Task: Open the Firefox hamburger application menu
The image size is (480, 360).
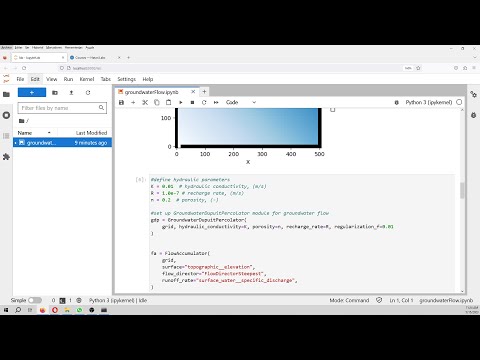Action: [474, 68]
